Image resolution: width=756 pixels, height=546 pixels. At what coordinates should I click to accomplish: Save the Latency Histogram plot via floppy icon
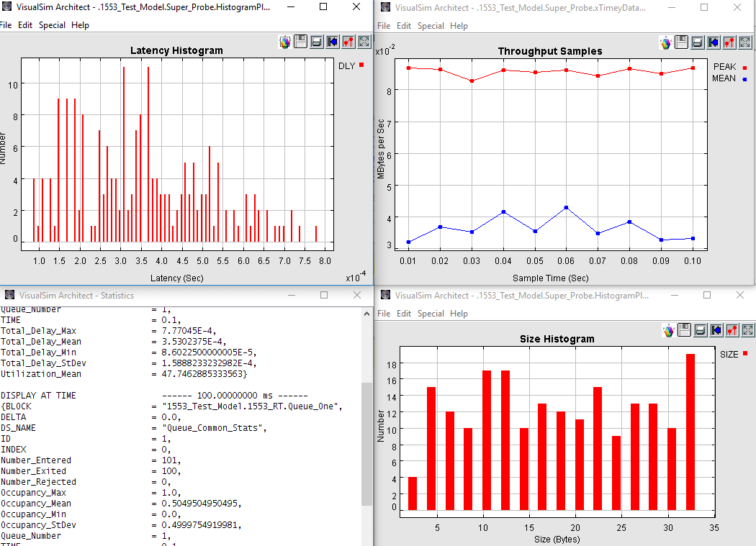coord(301,42)
